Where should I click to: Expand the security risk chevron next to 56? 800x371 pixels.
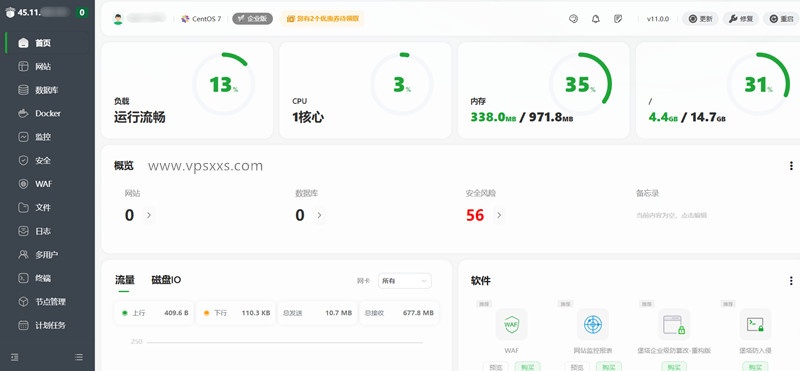pyautogui.click(x=499, y=215)
